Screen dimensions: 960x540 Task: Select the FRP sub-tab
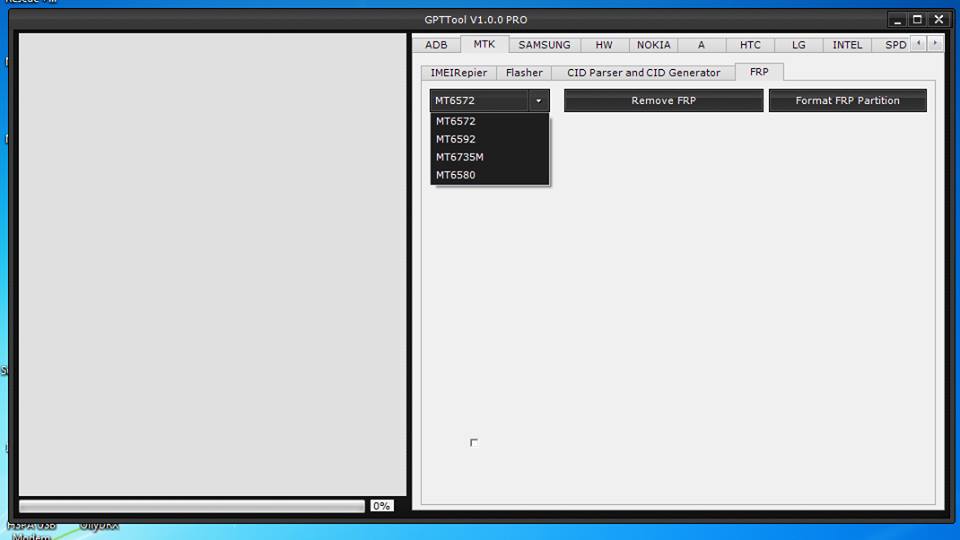[x=759, y=72]
